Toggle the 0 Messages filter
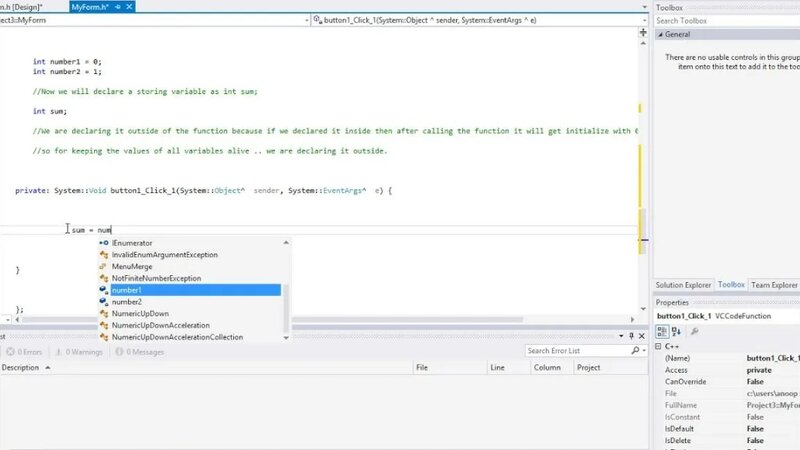 pos(139,352)
